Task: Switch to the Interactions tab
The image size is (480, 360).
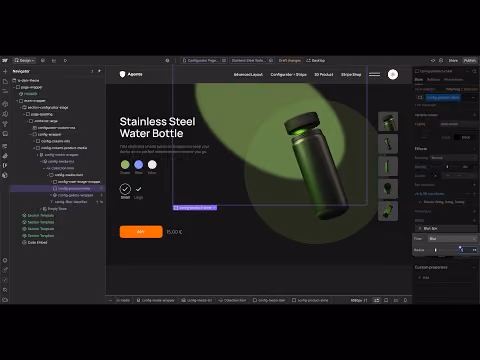Action: pyautogui.click(x=453, y=79)
